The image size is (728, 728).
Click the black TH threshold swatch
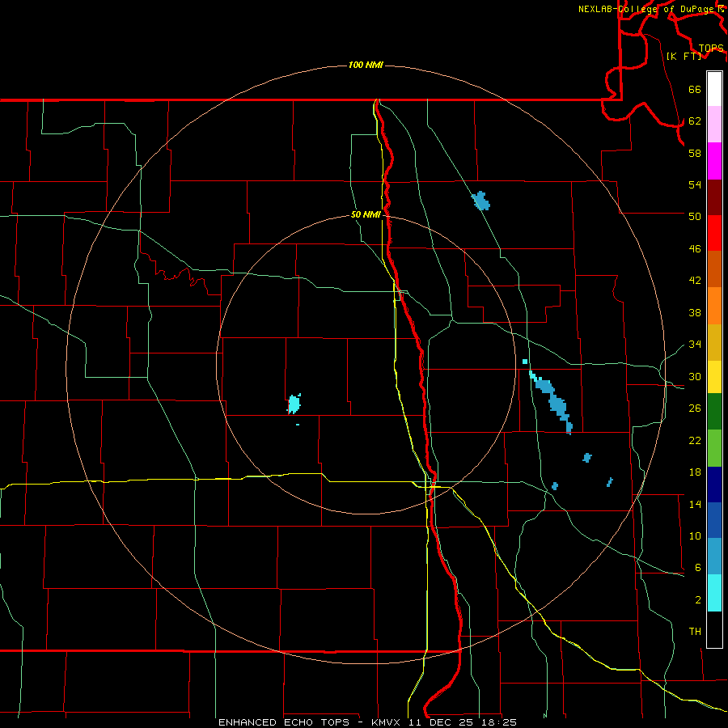point(714,629)
